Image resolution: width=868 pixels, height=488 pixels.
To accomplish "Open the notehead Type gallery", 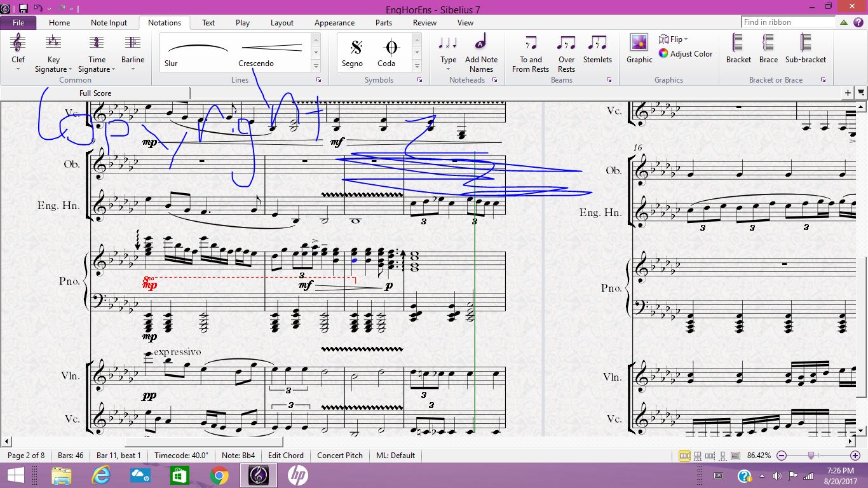I will 449,53.
